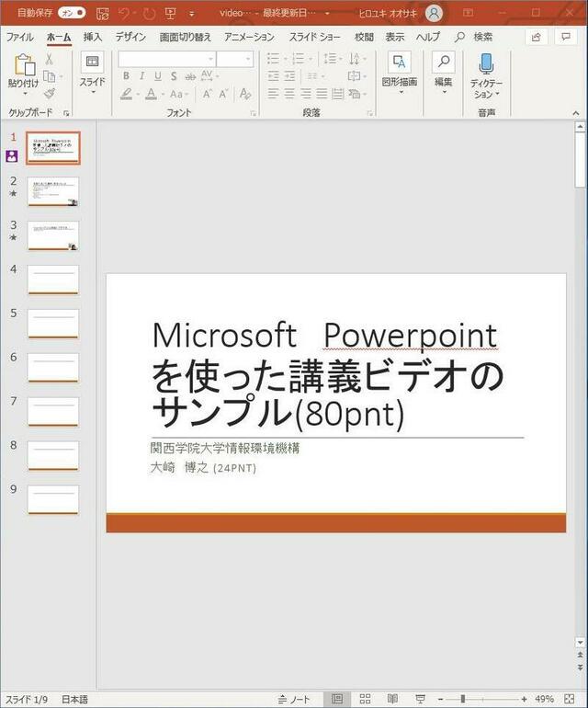Click the line spacing icon
This screenshot has width=588, height=708.
(331, 59)
